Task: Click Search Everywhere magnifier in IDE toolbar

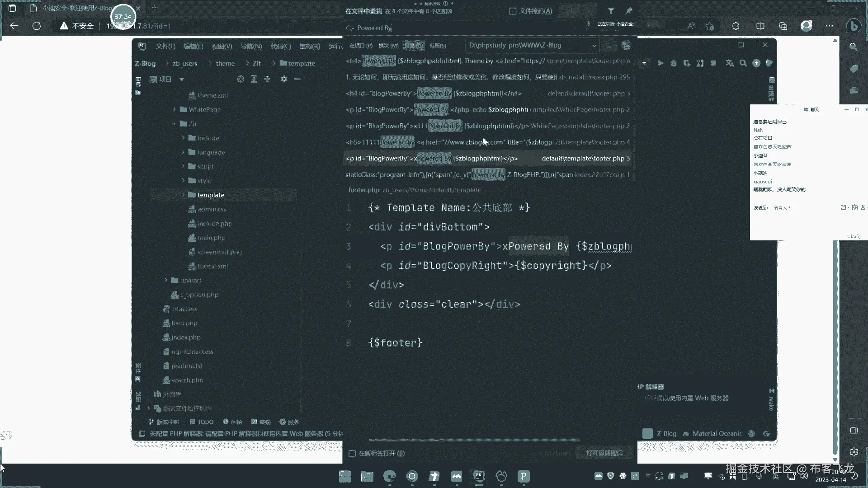Action: pos(743,63)
